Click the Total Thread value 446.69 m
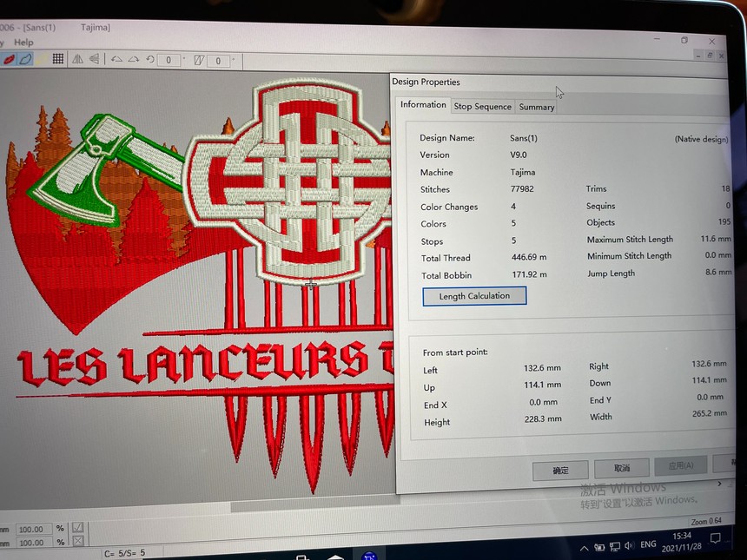The height and width of the screenshot is (560, 747). 529,257
